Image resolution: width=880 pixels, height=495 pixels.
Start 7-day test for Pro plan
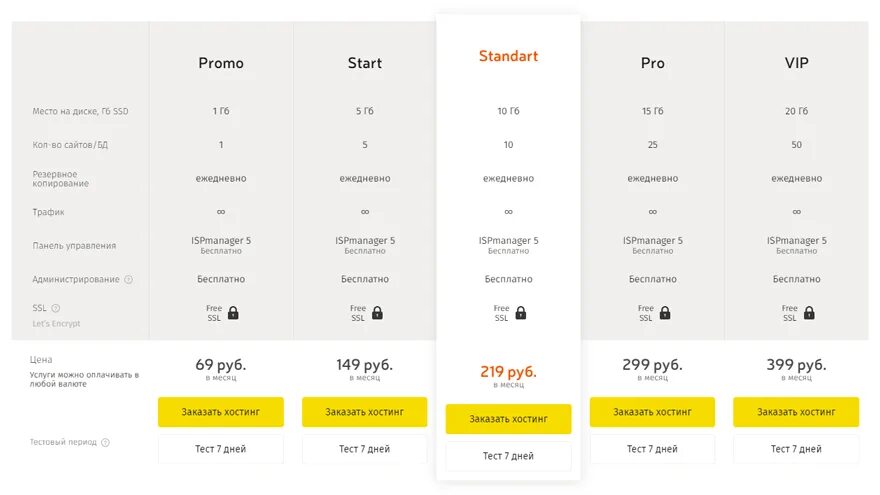pyautogui.click(x=652, y=449)
